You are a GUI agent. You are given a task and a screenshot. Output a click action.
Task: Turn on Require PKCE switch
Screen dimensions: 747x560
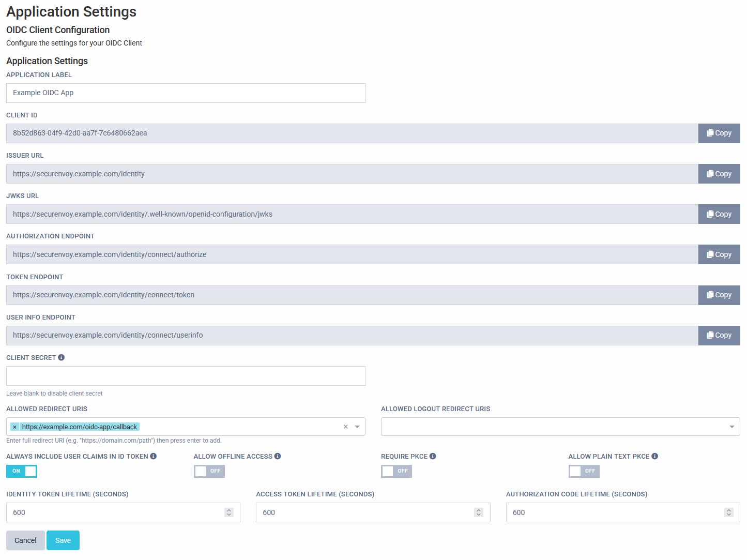[397, 471]
